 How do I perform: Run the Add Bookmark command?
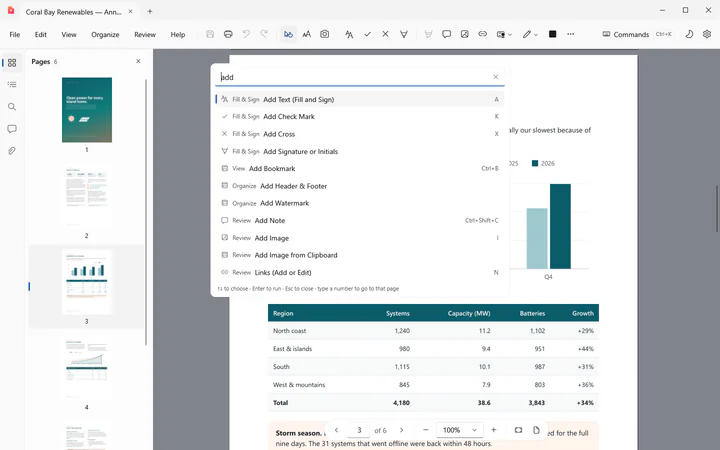(360, 169)
